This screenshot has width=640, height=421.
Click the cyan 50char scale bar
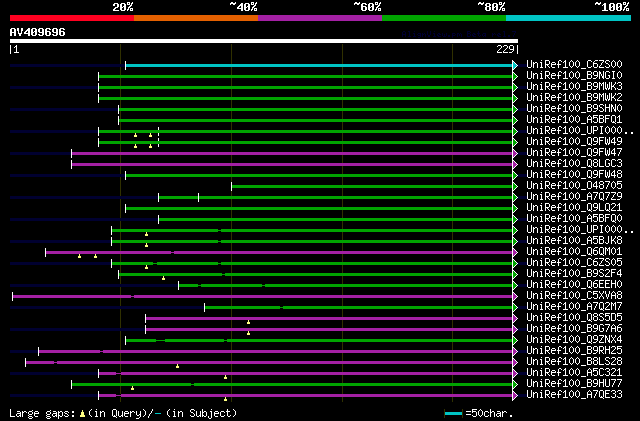pos(453,414)
